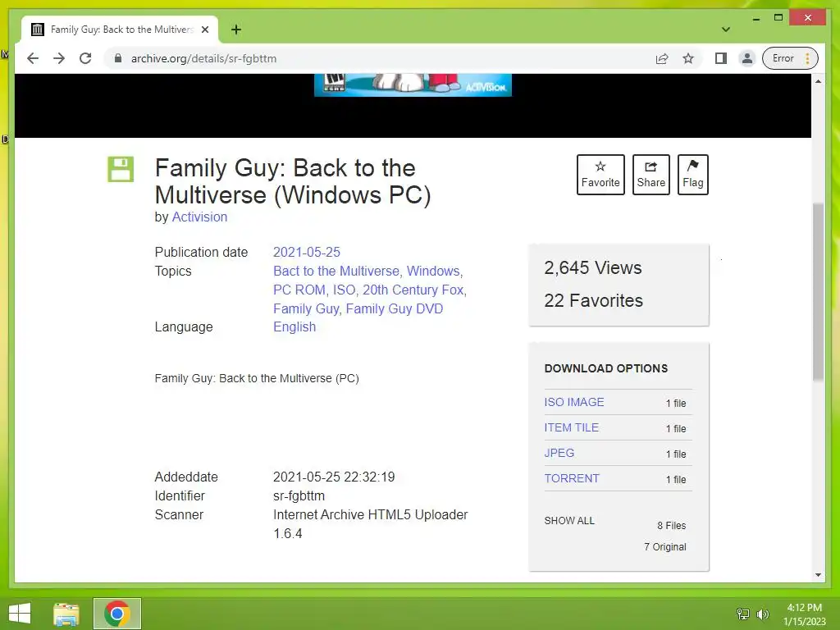Open PC ROM topic link
The image size is (840, 630).
[299, 290]
